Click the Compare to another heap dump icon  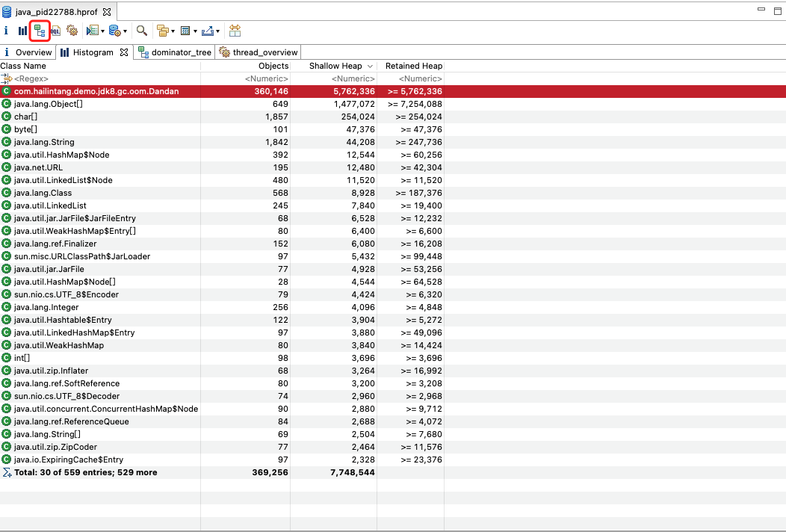coord(235,31)
